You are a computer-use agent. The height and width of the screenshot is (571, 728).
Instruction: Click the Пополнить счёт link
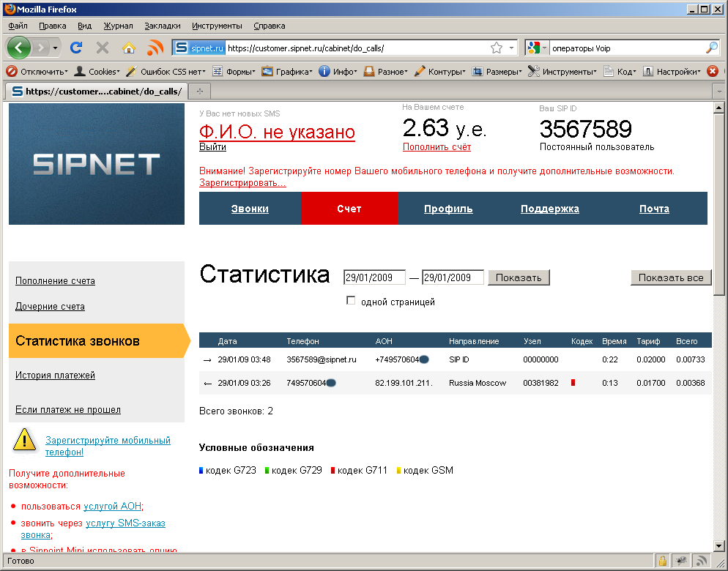(x=437, y=146)
